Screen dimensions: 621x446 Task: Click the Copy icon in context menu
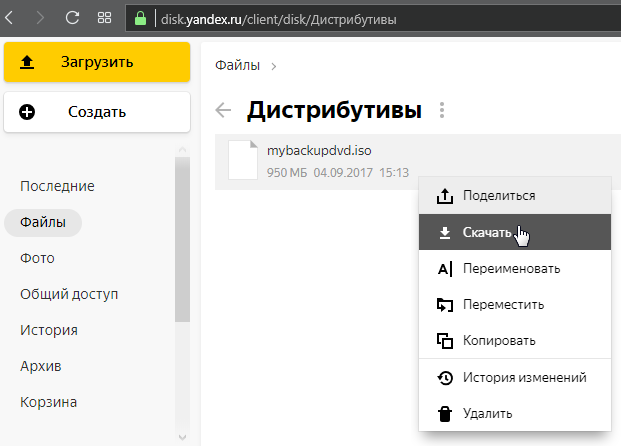coord(445,341)
